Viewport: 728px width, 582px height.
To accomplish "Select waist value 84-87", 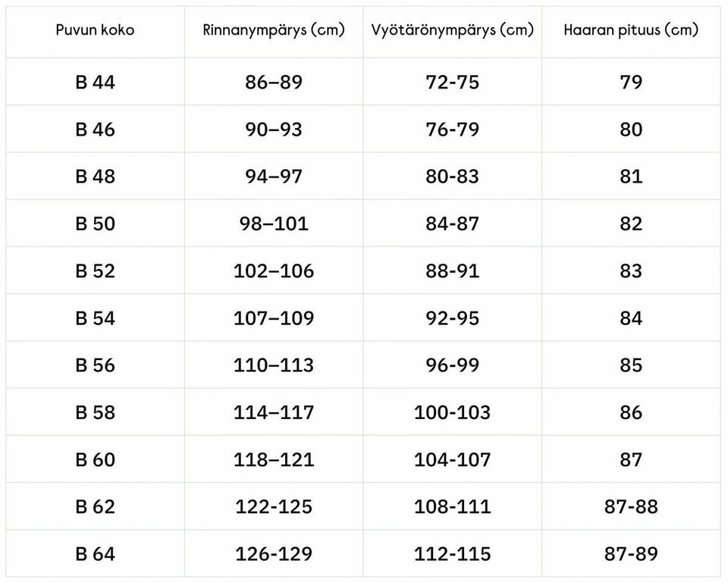I will point(453,224).
